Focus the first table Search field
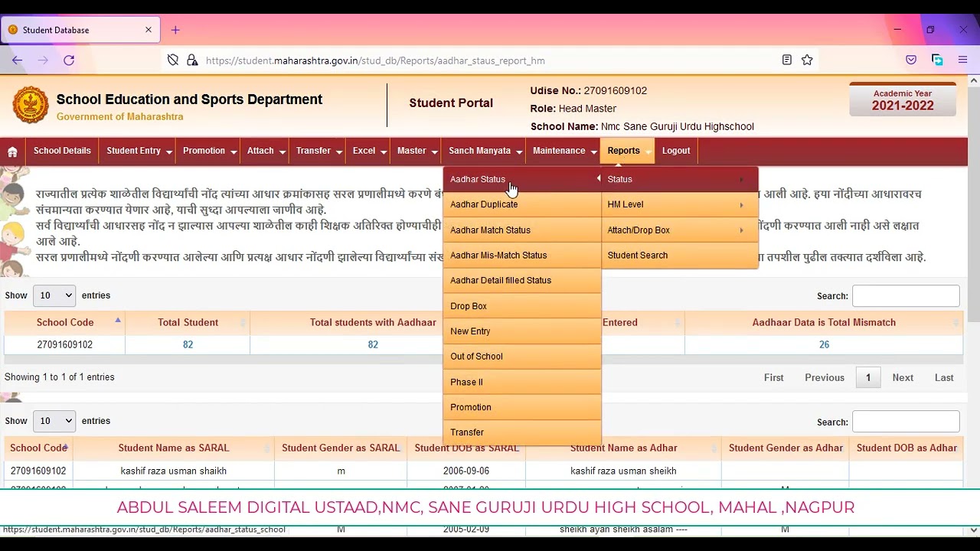980x551 pixels. [x=906, y=296]
